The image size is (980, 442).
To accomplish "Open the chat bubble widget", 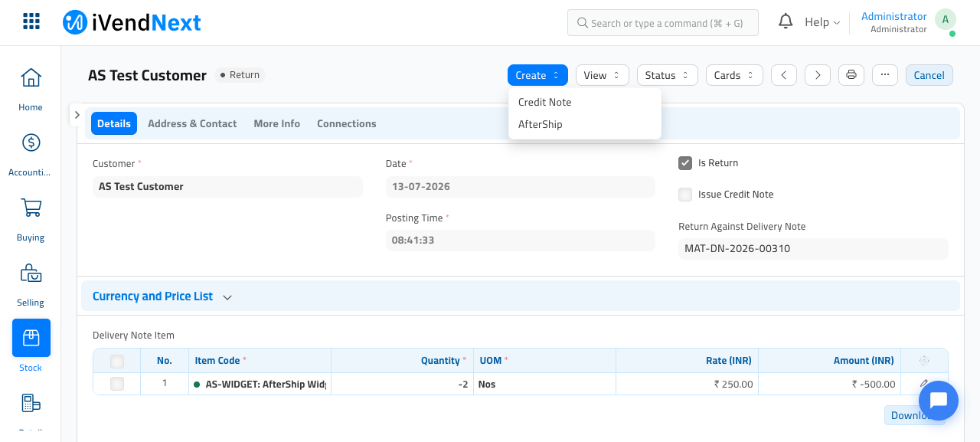I will [939, 401].
